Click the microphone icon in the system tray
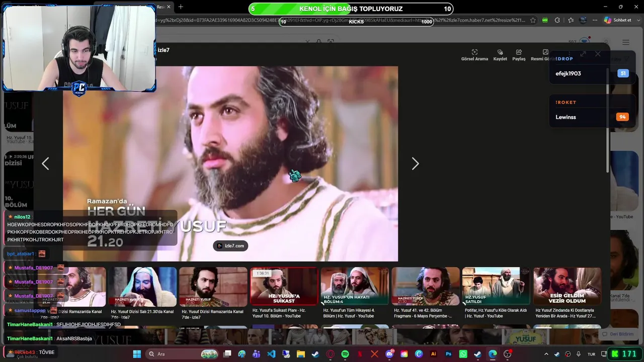644x362 pixels. click(579, 354)
